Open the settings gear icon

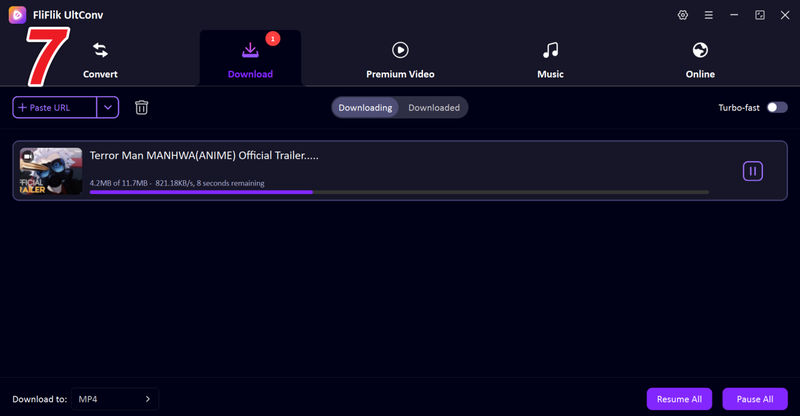(683, 15)
